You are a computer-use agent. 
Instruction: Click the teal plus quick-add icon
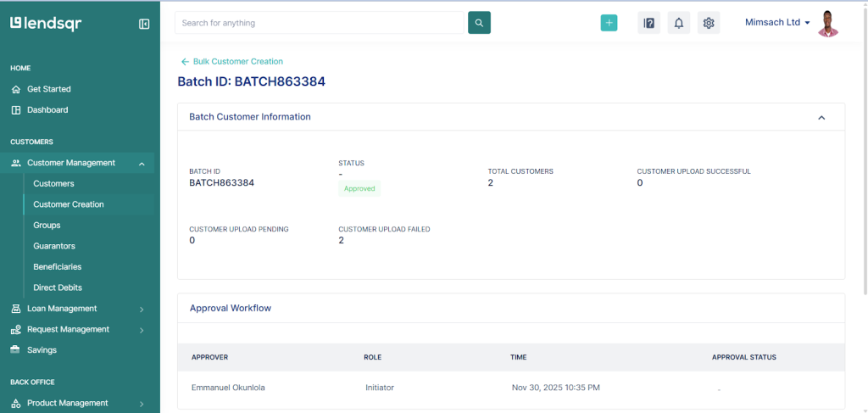(x=609, y=23)
